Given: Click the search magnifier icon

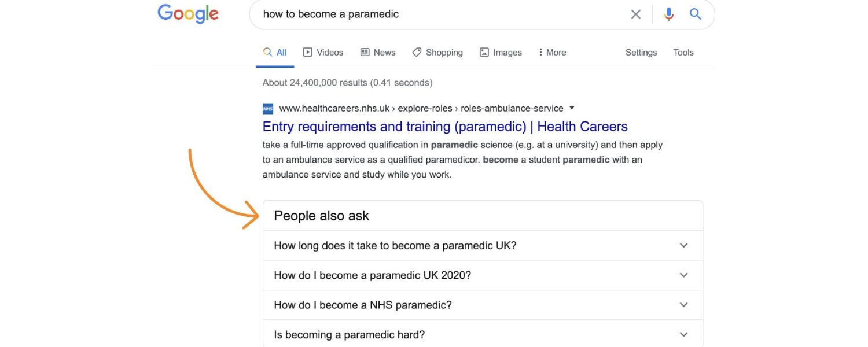Looking at the screenshot, I should [x=695, y=14].
